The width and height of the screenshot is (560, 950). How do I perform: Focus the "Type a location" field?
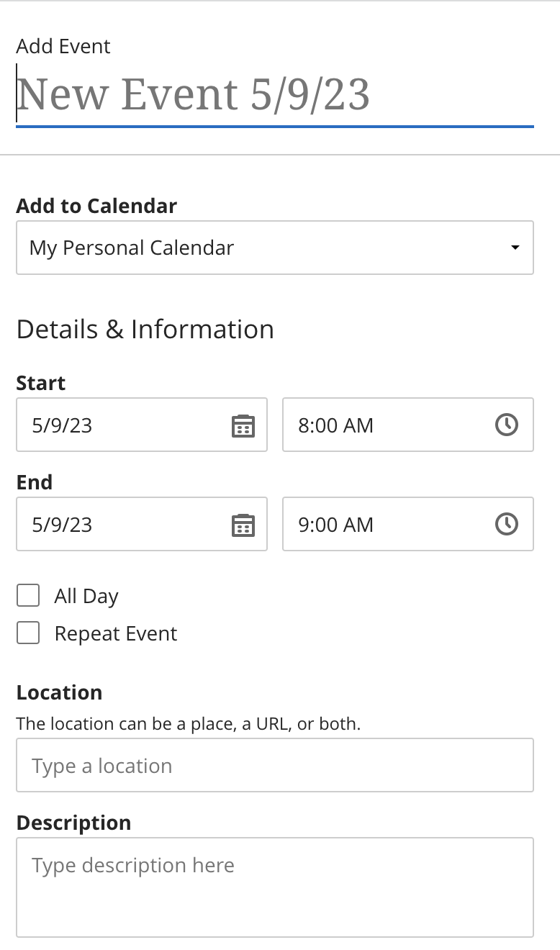[x=274, y=765]
